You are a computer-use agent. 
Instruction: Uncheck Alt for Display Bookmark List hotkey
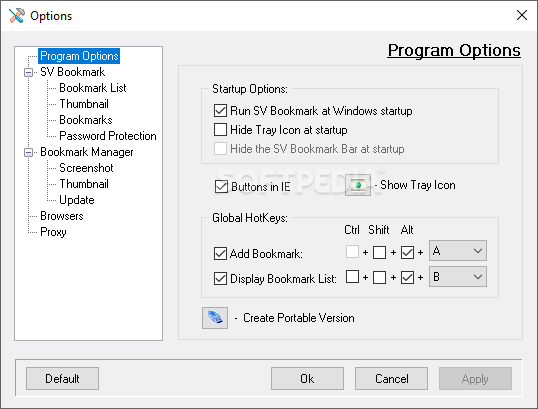click(x=407, y=278)
